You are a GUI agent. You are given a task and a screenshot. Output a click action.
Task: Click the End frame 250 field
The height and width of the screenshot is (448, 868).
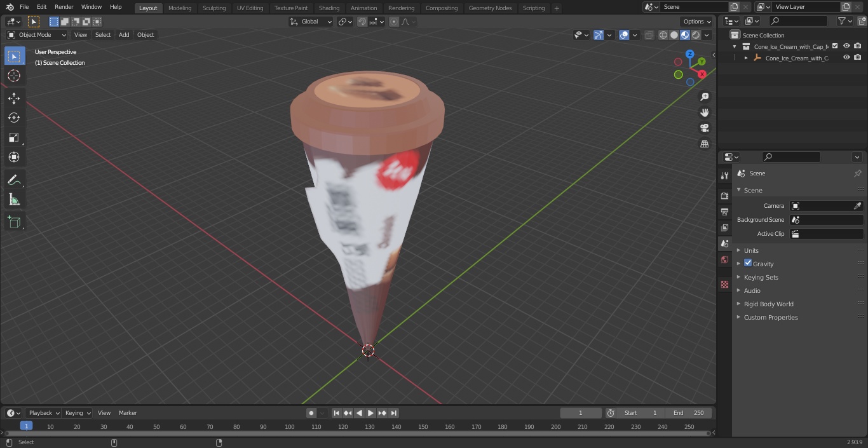(x=689, y=413)
